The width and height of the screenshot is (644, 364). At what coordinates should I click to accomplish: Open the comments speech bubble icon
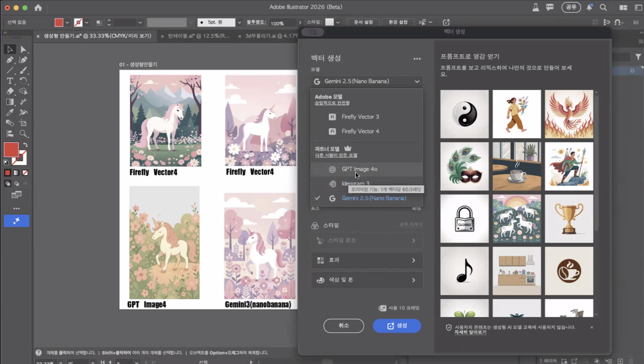pyautogui.click(x=549, y=7)
